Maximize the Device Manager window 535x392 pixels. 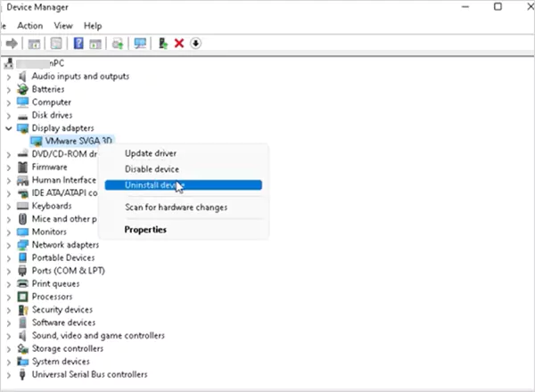pos(498,6)
